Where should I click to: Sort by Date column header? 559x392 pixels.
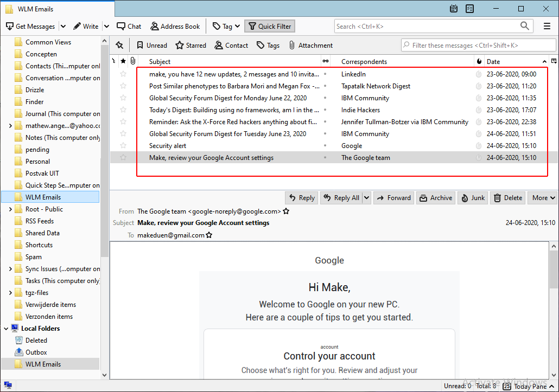point(517,61)
